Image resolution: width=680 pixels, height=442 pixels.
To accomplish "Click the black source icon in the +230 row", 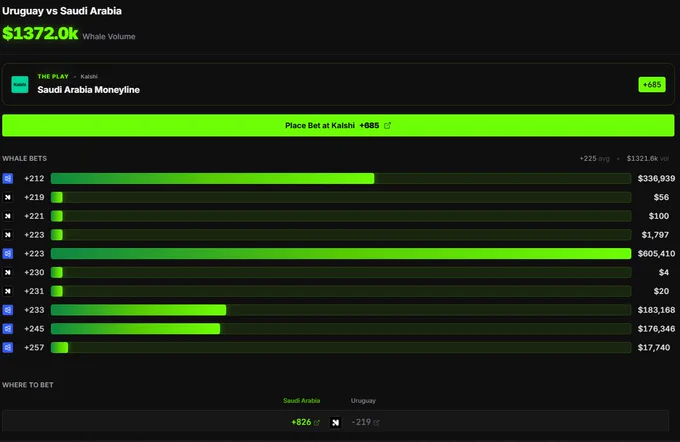I will point(8,272).
